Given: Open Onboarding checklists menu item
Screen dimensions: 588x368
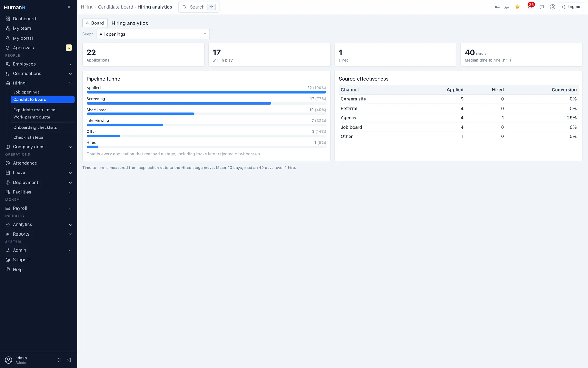Looking at the screenshot, I should [x=42, y=127].
